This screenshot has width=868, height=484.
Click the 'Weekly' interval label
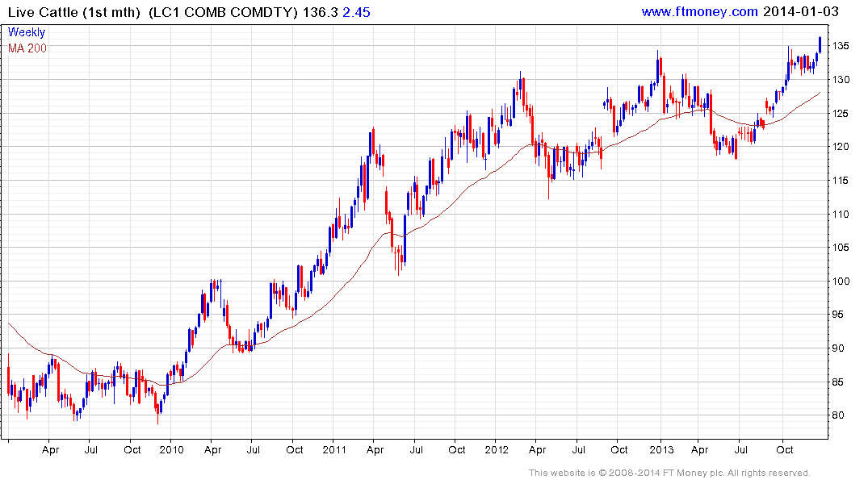(27, 32)
